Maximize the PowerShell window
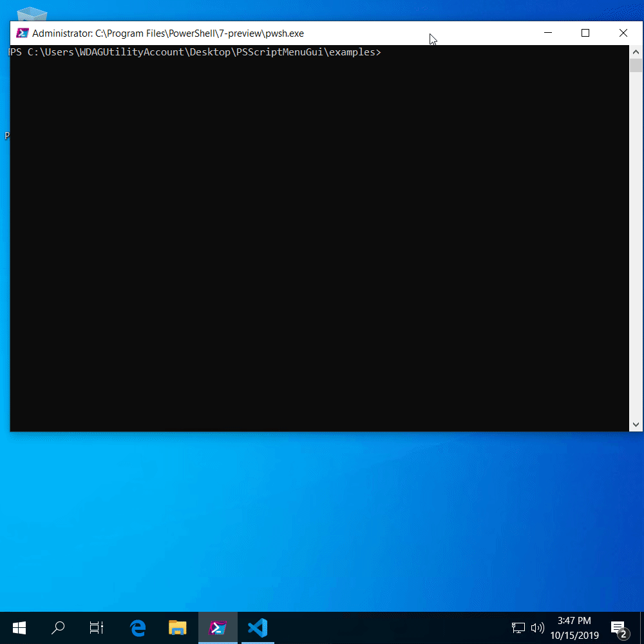This screenshot has width=644, height=644. pos(585,33)
